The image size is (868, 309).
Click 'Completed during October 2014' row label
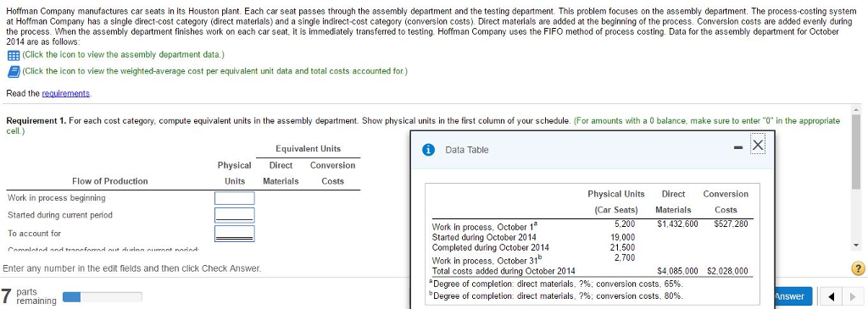[x=491, y=247]
